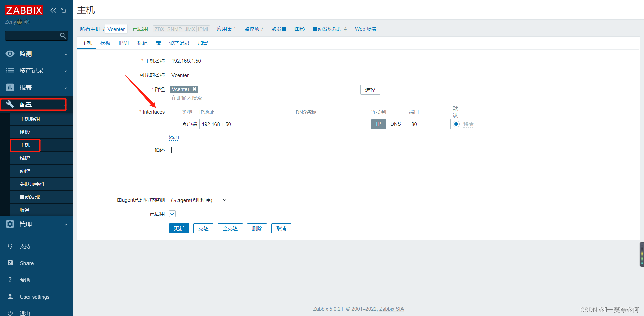Open the IPMI tab in host form
Image resolution: width=644 pixels, height=316 pixels.
tap(124, 43)
